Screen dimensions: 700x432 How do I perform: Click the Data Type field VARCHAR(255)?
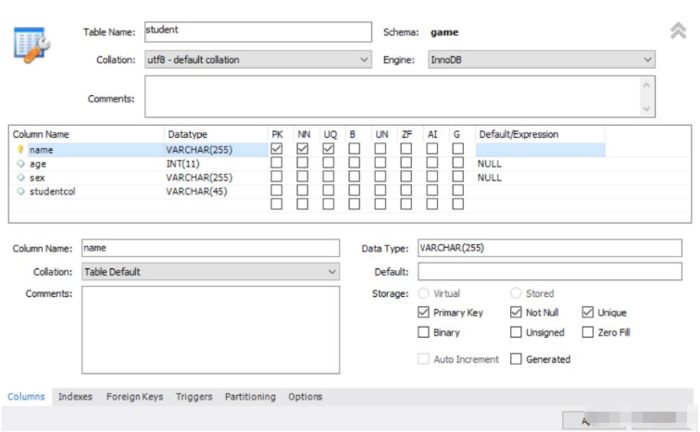pos(548,248)
